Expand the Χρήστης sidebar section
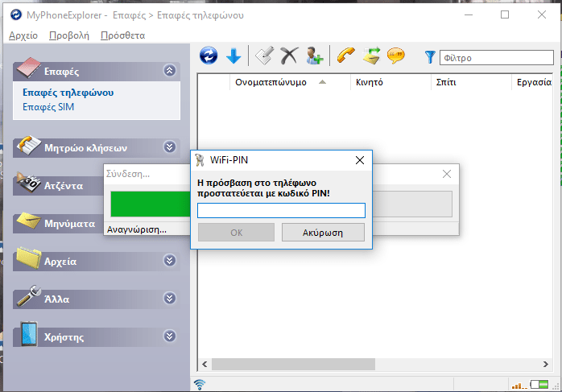This screenshot has height=392, width=562. tap(170, 336)
